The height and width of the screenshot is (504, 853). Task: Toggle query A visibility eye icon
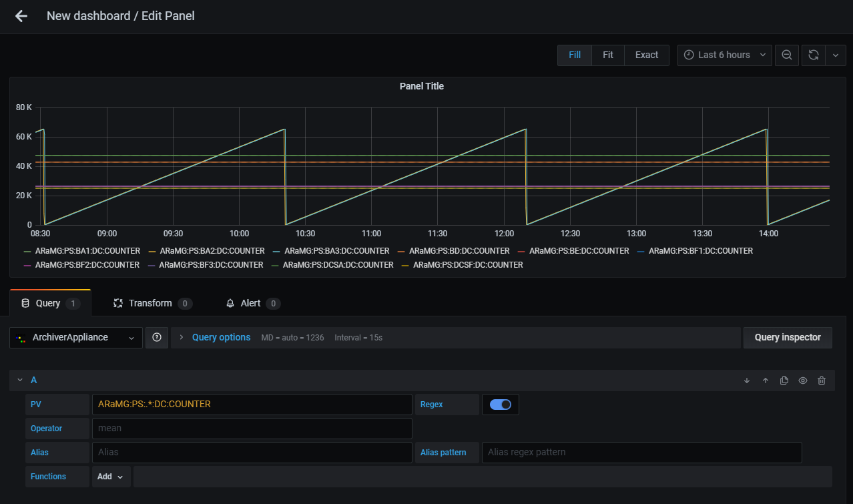tap(803, 381)
